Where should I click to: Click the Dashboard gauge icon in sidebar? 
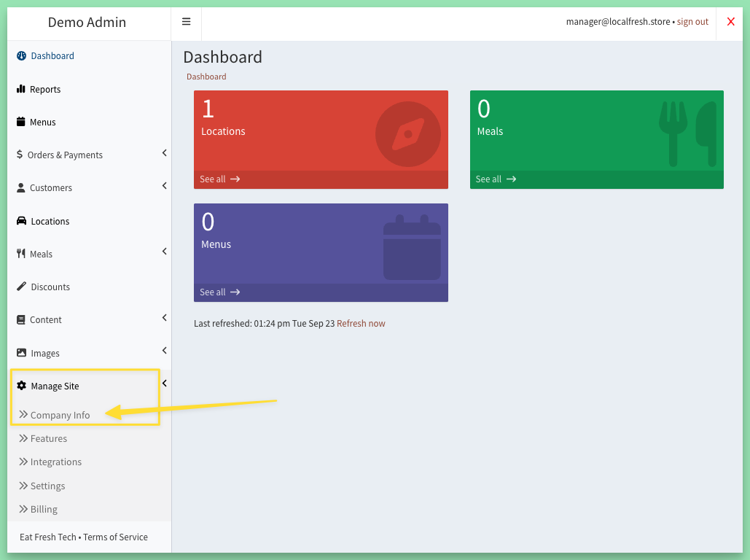[22, 56]
